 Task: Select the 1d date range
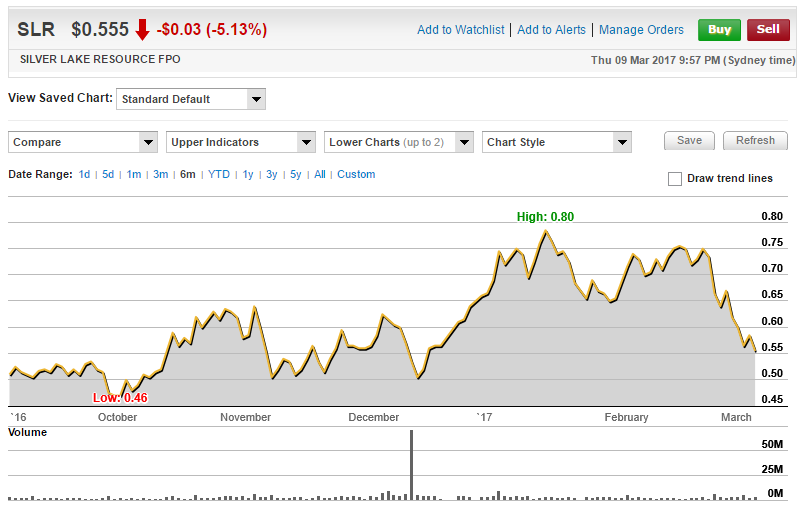coord(85,174)
